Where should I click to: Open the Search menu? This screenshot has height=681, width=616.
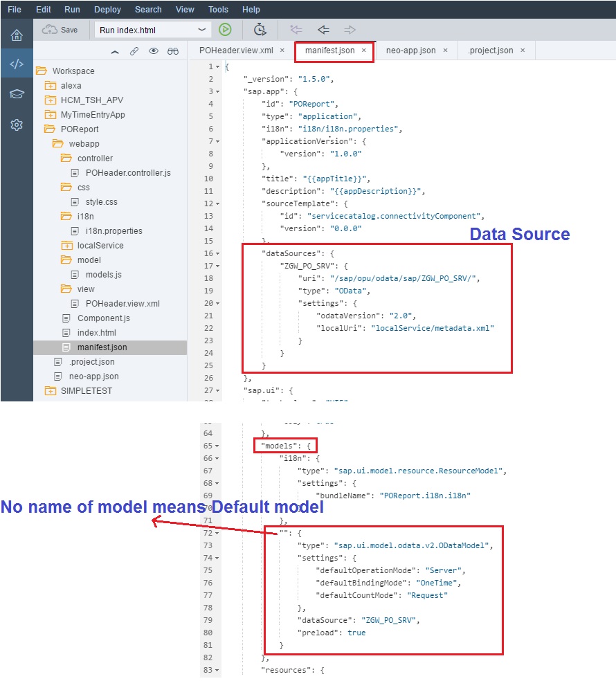tap(148, 9)
